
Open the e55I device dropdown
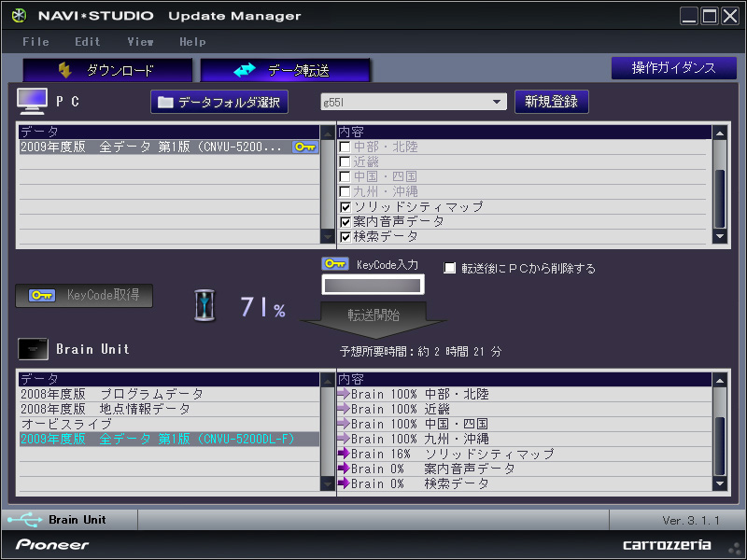[498, 102]
